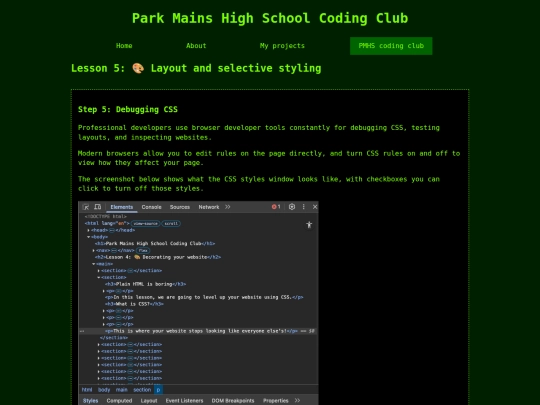Click the DevTools screenshot image

click(x=198, y=303)
